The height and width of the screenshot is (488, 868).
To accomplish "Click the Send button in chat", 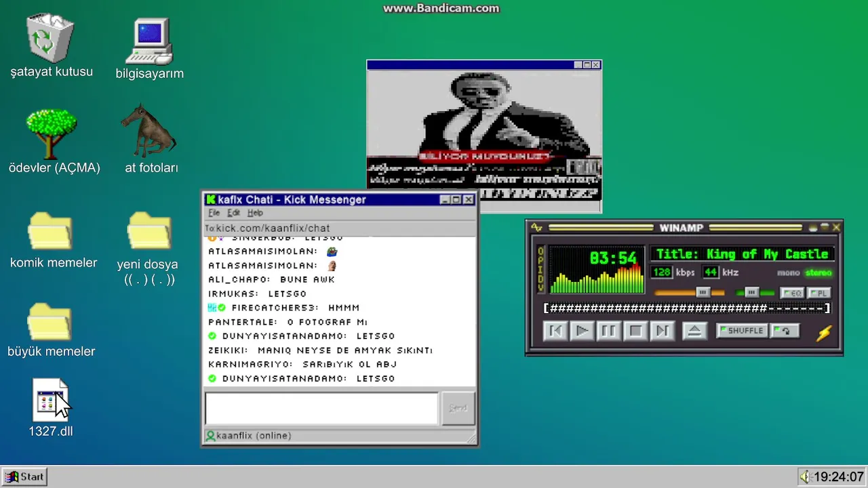I will [x=458, y=408].
